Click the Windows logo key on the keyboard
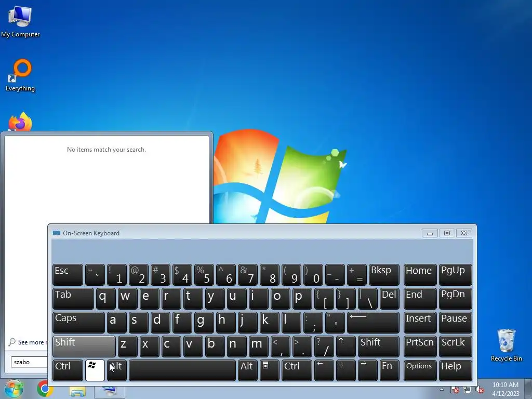 pos(95,370)
